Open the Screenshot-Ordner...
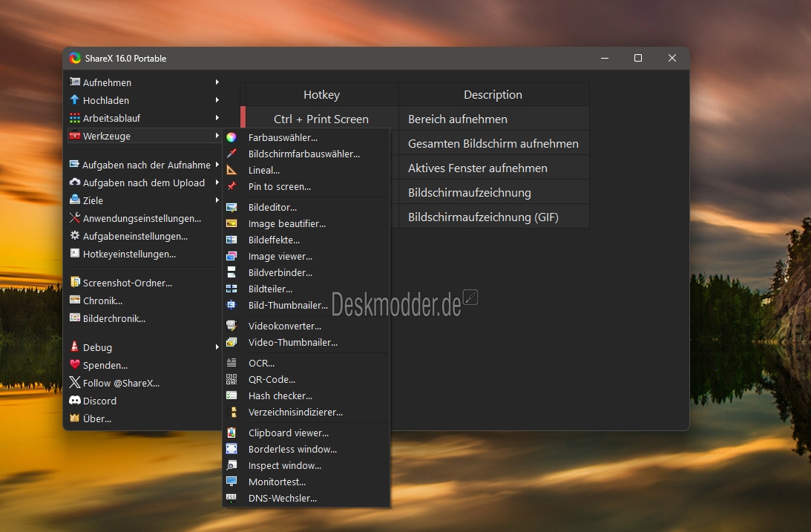The width and height of the screenshot is (811, 532). 145,283
